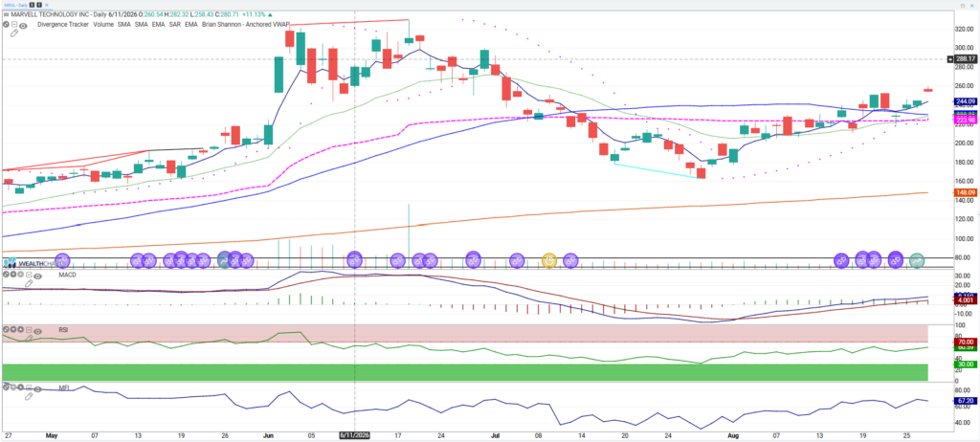Click the 244.09 price axis tag
Screen dimensions: 980x442
[965, 101]
